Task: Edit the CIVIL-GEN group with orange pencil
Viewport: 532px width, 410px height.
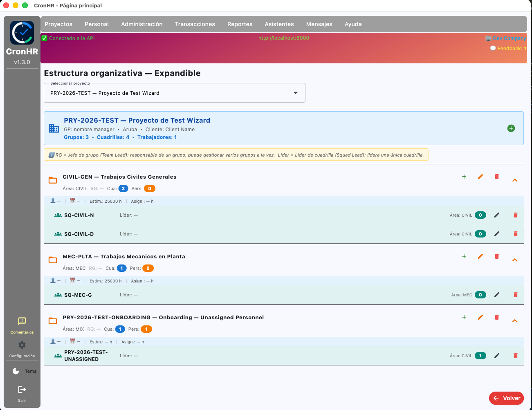Action: (x=480, y=177)
